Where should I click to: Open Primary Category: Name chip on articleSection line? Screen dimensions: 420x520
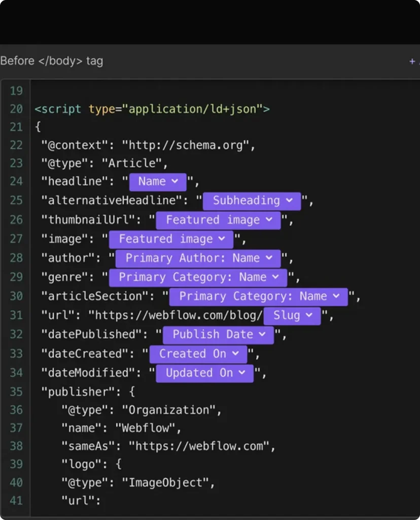(258, 297)
